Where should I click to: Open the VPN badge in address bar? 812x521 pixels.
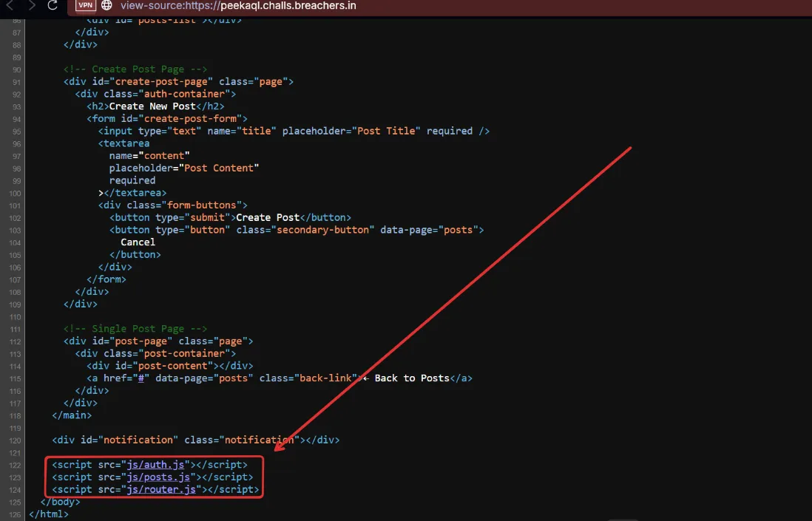click(86, 6)
